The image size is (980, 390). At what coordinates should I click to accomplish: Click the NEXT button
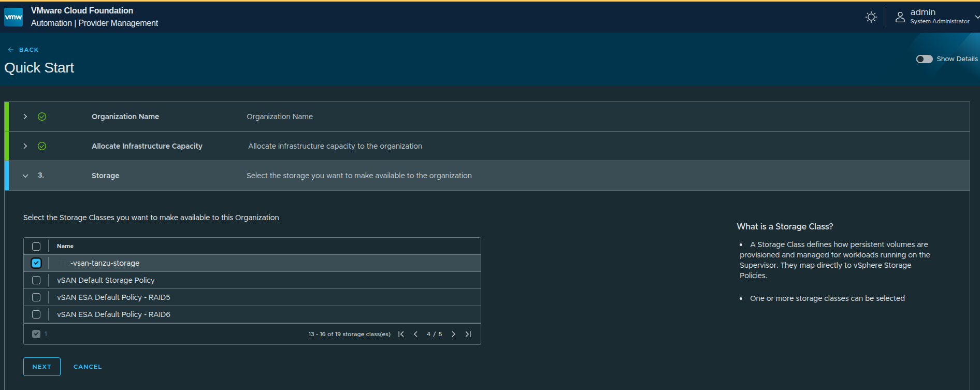(42, 367)
